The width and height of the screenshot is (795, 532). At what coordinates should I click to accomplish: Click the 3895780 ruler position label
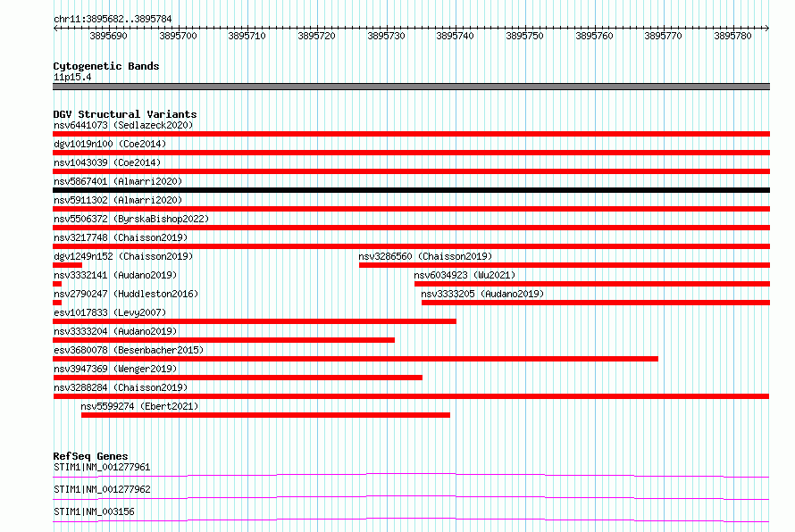pyautogui.click(x=732, y=36)
